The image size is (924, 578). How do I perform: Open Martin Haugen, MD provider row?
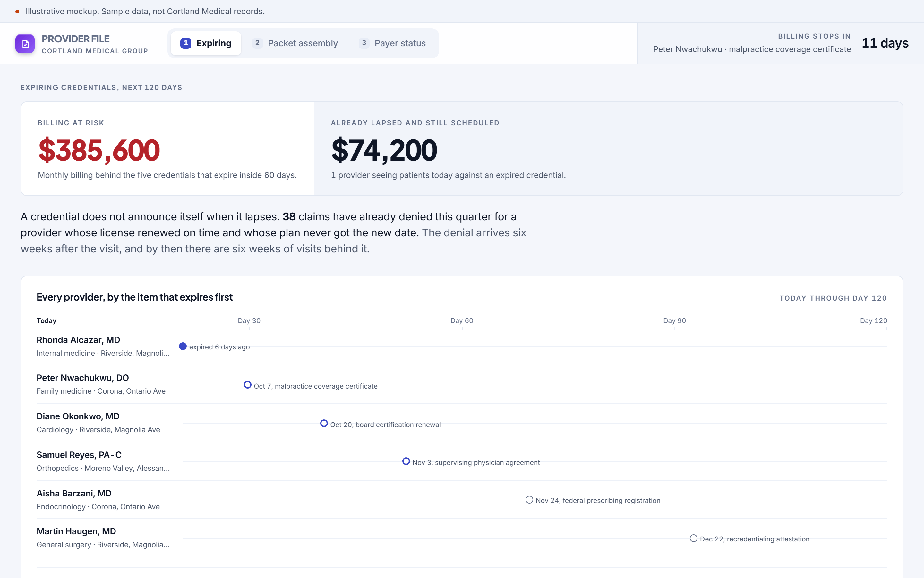point(462,538)
